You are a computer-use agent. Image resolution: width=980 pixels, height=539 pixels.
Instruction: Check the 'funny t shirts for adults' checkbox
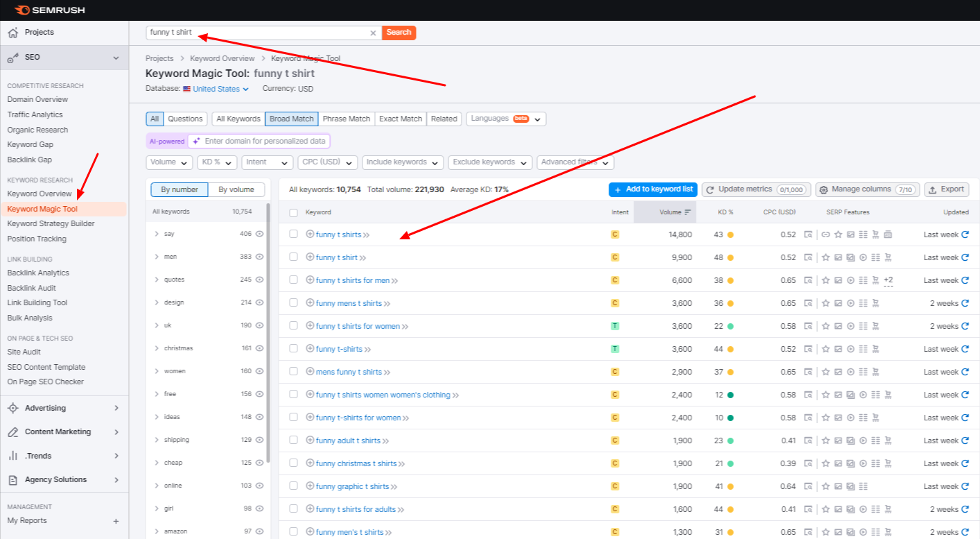294,509
